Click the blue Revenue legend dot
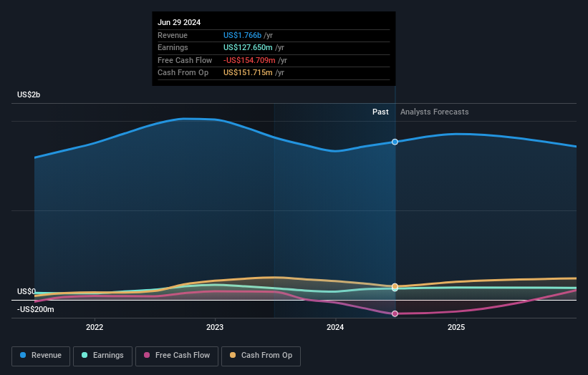 click(x=23, y=355)
